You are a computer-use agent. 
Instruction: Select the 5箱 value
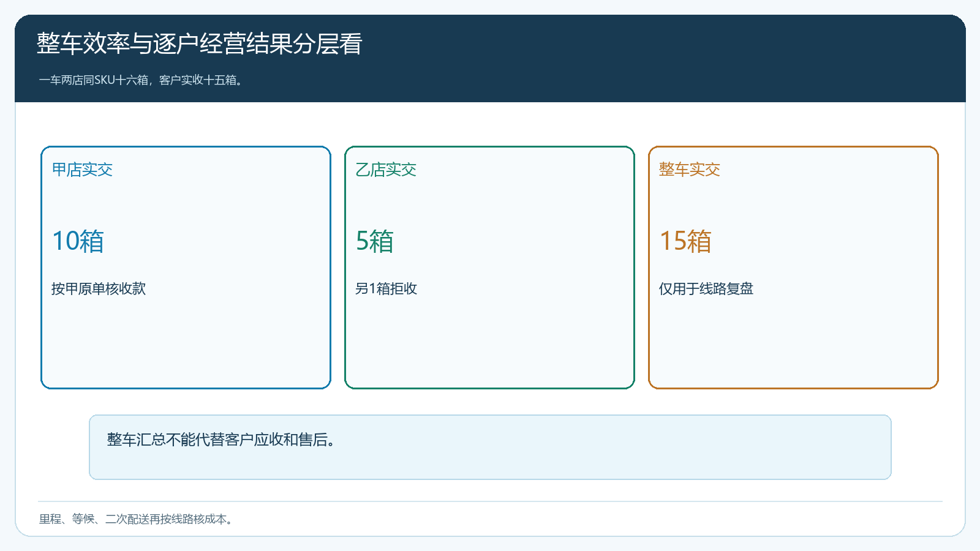point(375,241)
